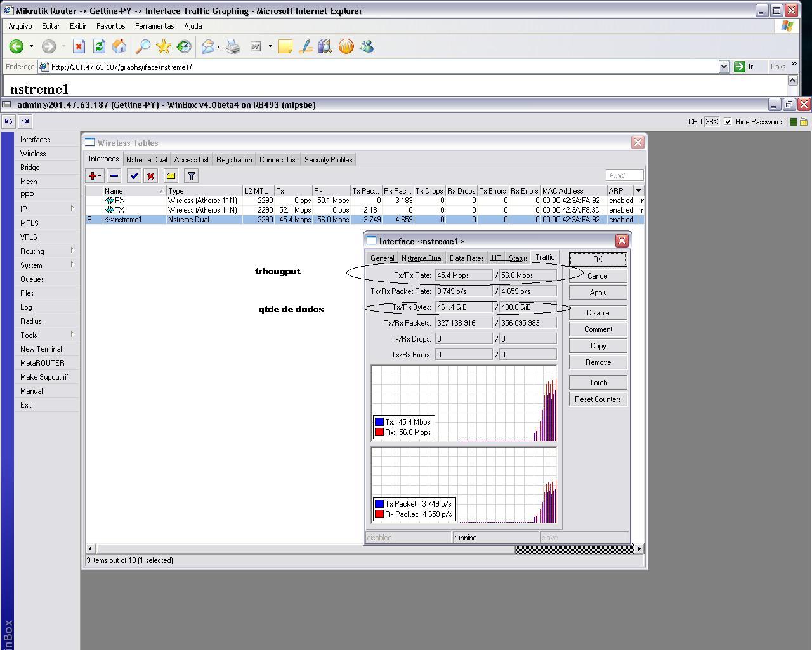Image resolution: width=812 pixels, height=650 pixels.
Task: Open the Data Rates tab
Action: (x=466, y=258)
